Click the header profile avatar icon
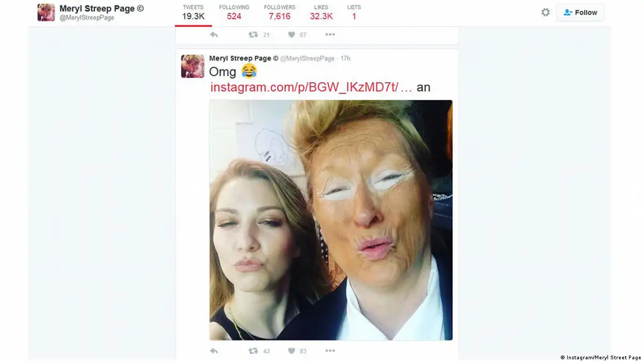This screenshot has height=362, width=644. tap(46, 12)
